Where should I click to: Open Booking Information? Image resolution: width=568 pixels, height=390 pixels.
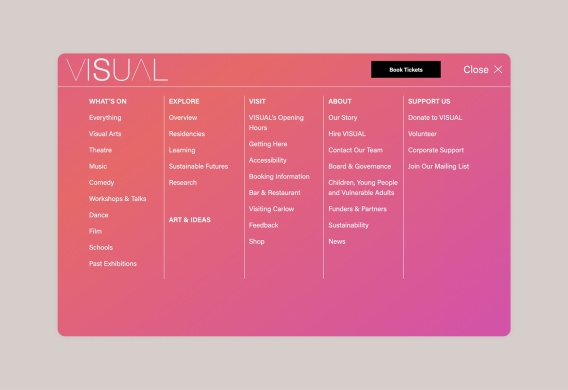(x=279, y=177)
